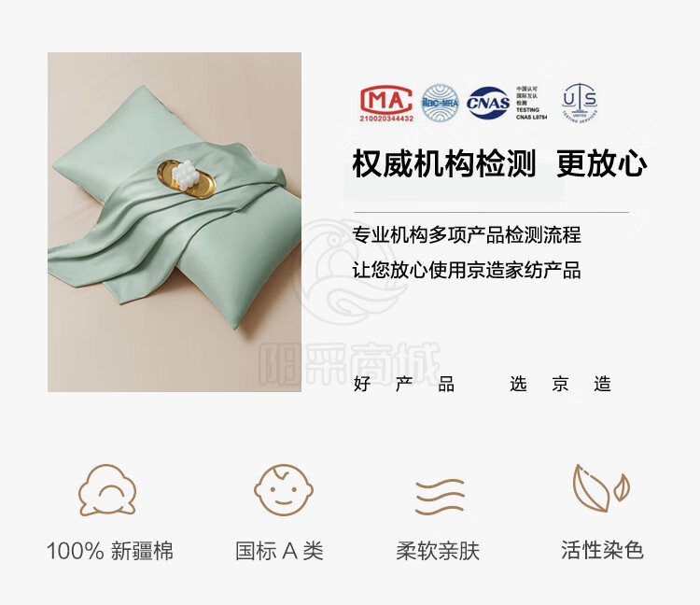Image resolution: width=700 pixels, height=605 pixels.
Task: Click the 好产品 选京造 slogan
Action: tap(483, 384)
